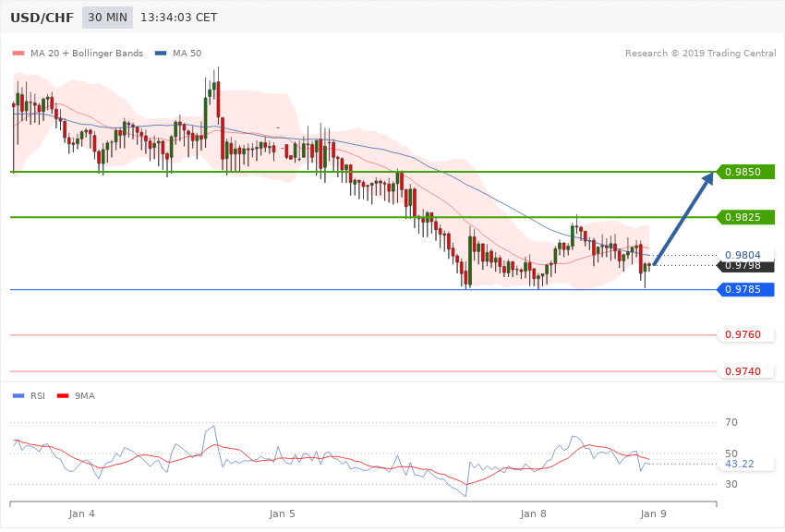Select the blue 0.9785 pivot price tag
This screenshot has width=785, height=532.
744,290
